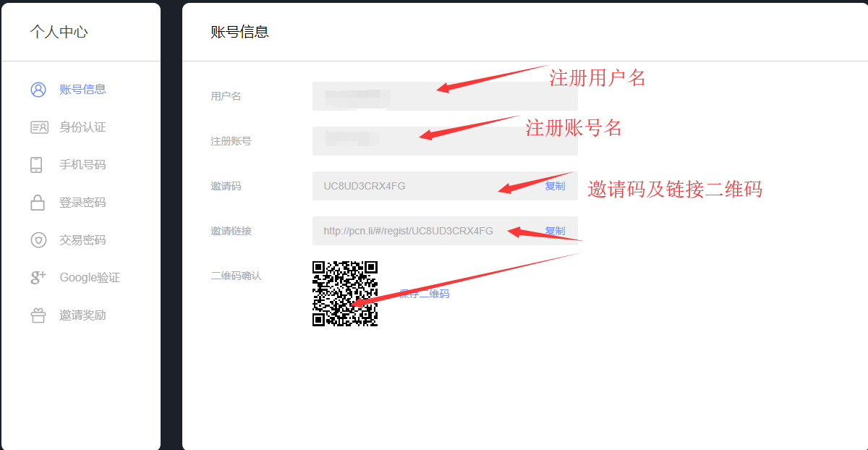Copy the 邀请链接 invite URL
Image resolution: width=868 pixels, height=450 pixels.
pyautogui.click(x=555, y=231)
